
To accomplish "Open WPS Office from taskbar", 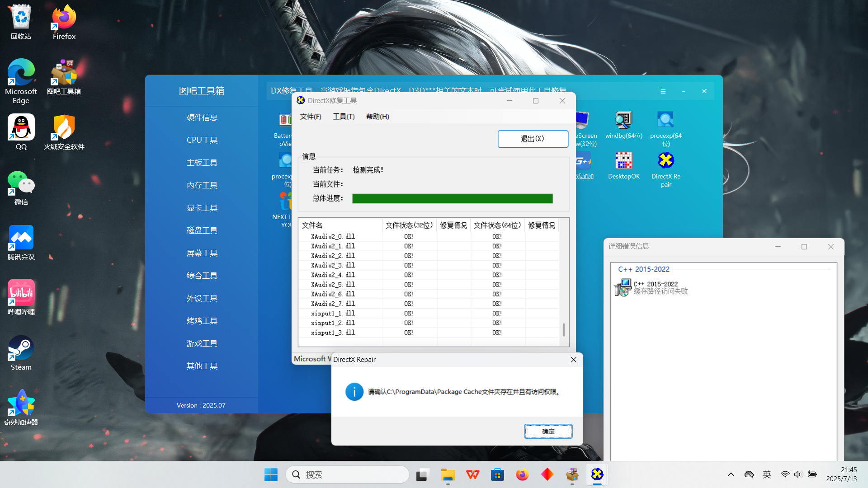I will [473, 474].
